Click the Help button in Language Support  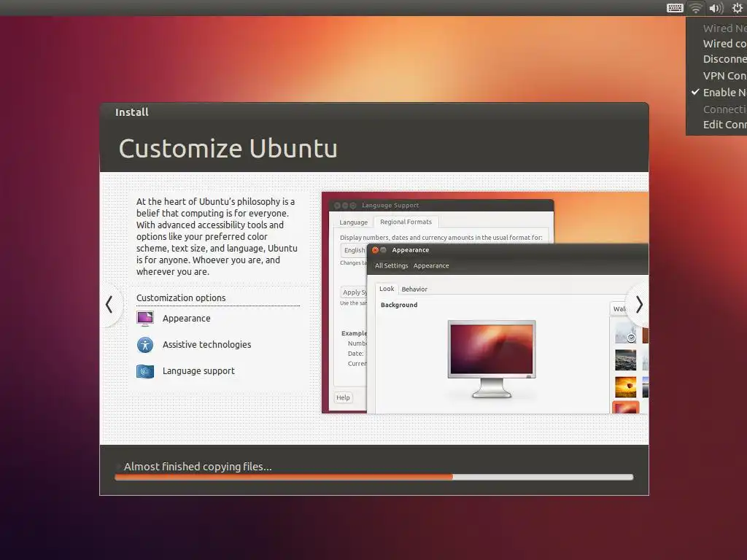coord(343,397)
